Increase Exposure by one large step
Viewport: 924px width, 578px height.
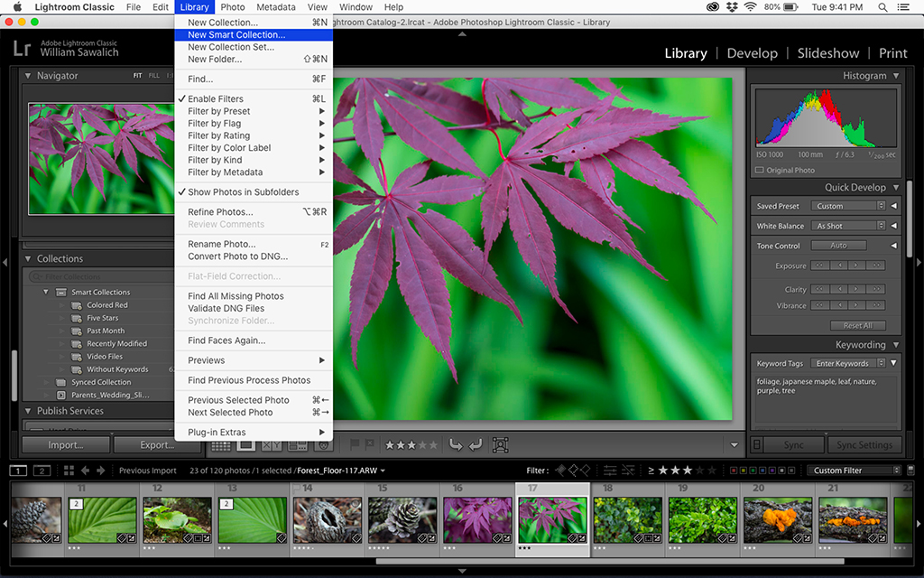pyautogui.click(x=876, y=266)
